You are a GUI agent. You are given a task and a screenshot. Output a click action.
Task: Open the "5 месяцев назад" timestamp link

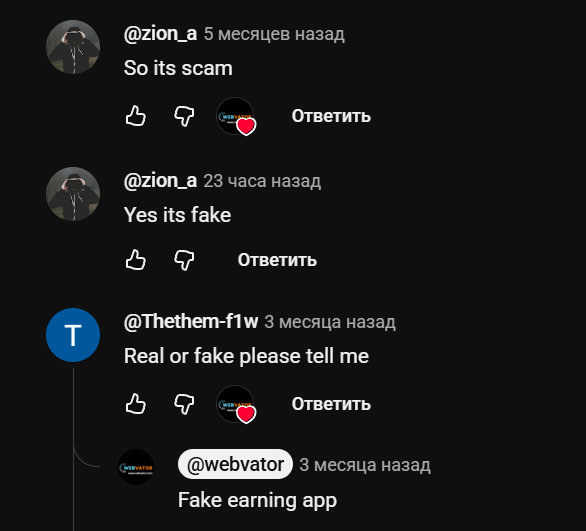(274, 34)
